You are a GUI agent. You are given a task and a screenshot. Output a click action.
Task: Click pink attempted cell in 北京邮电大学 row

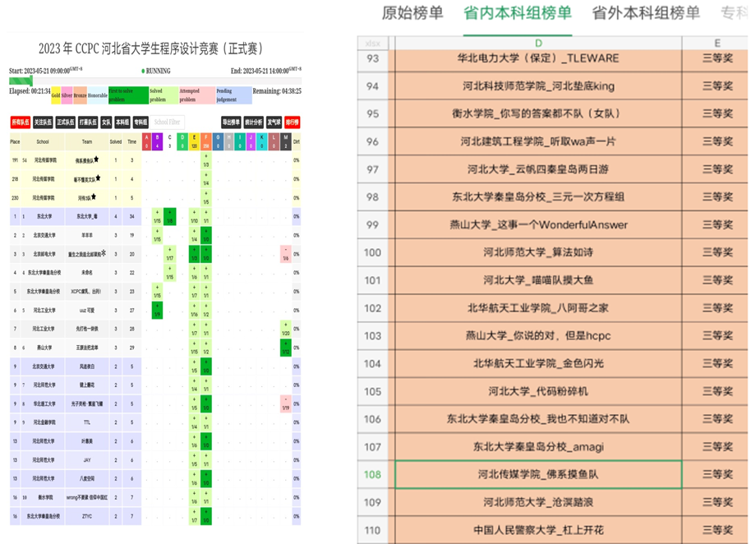[x=286, y=254]
